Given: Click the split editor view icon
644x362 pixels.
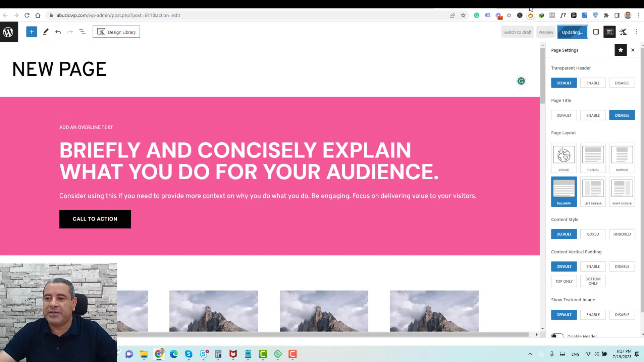Looking at the screenshot, I should pyautogui.click(x=596, y=32).
